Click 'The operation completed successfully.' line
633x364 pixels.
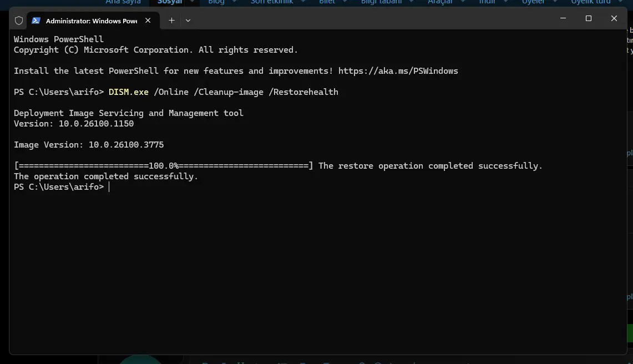pos(106,176)
